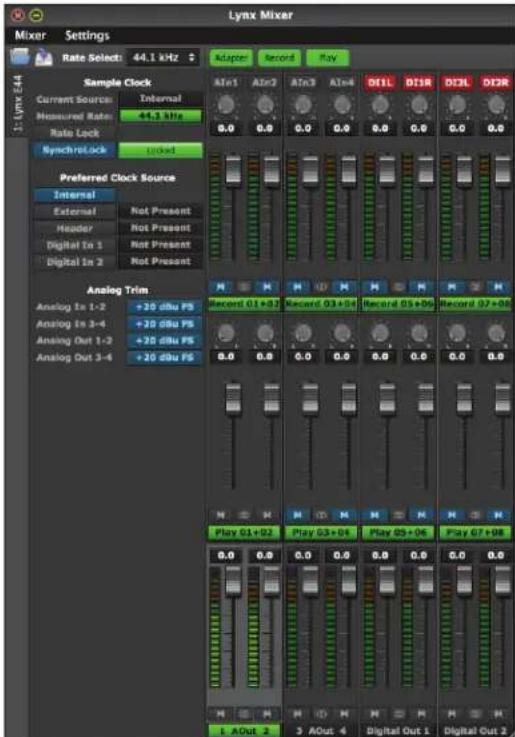Open the Mixer menu
Screen dimensions: 515x737
tap(30, 35)
